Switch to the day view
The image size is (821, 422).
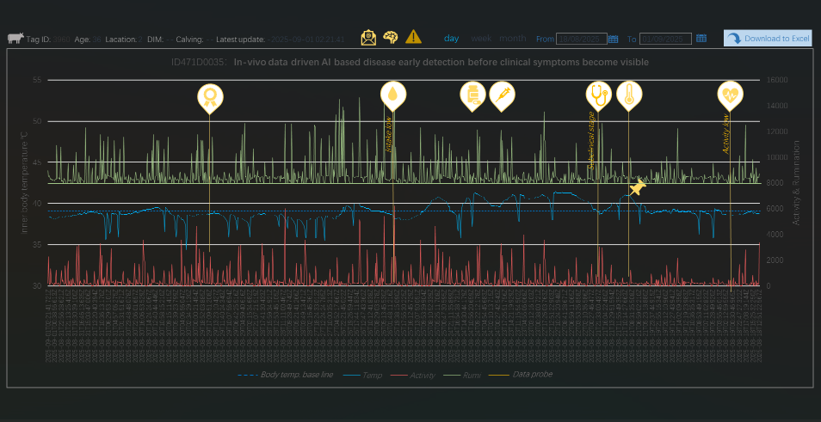pos(451,39)
